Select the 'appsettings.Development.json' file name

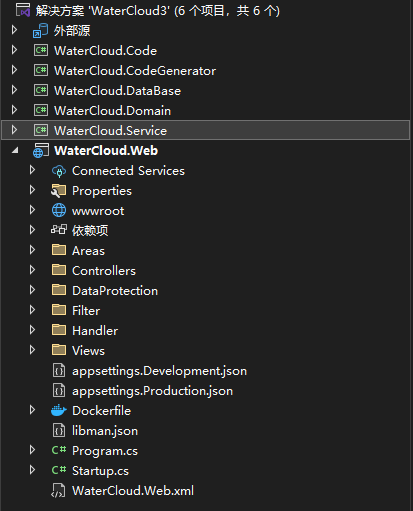[x=160, y=371]
